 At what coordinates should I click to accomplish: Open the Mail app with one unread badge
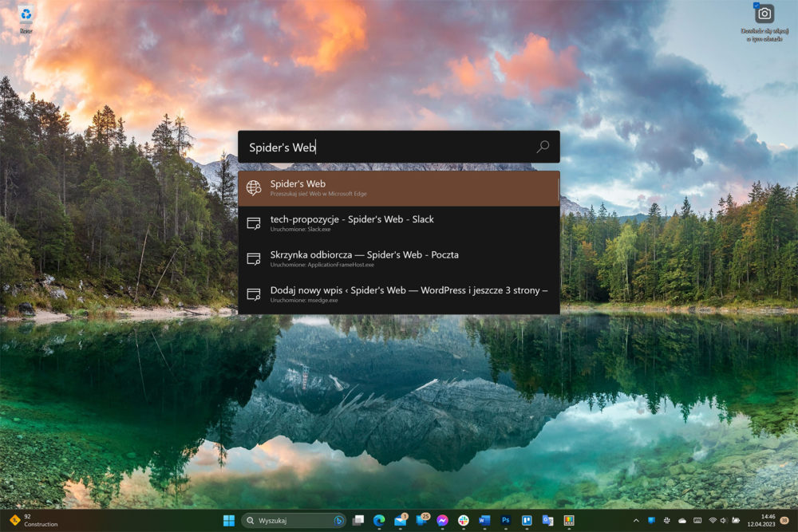[401, 520]
